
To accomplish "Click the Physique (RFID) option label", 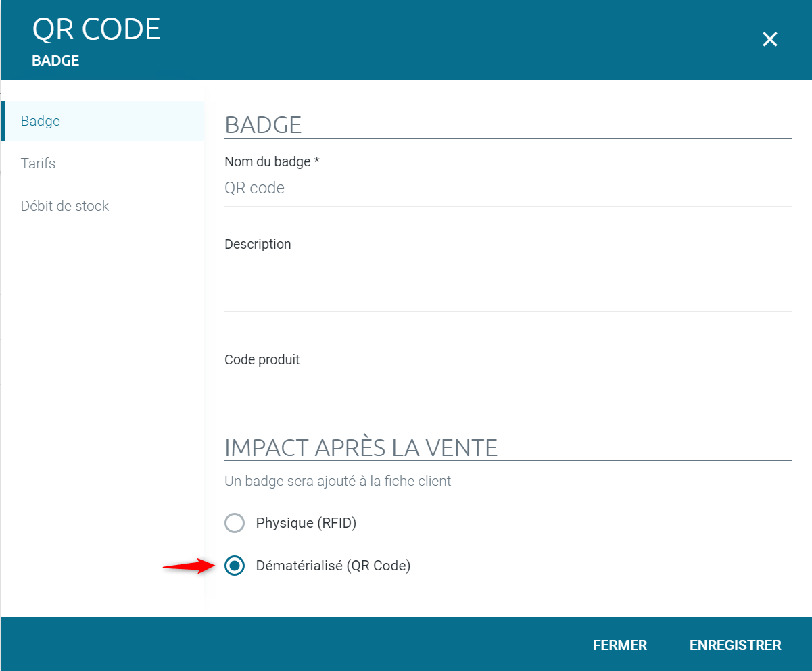I will [306, 523].
